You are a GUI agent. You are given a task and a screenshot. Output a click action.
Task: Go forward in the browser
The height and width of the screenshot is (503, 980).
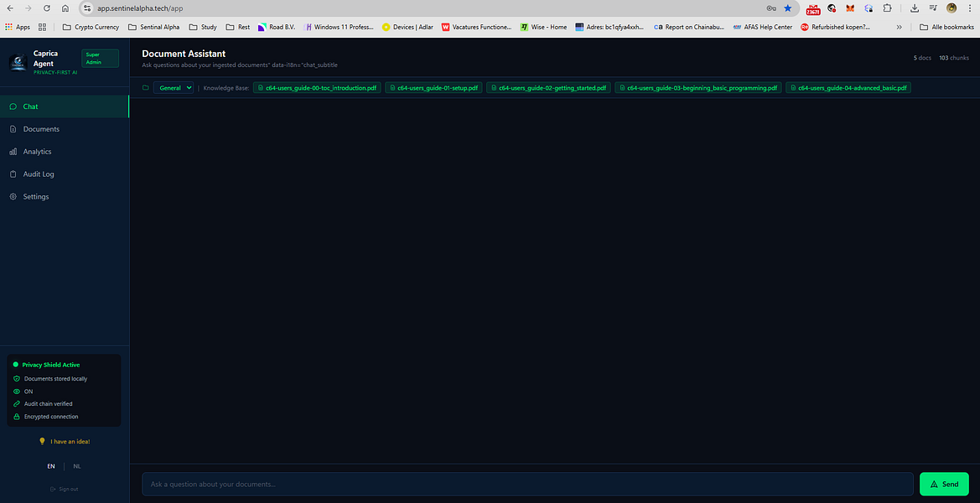tap(29, 8)
